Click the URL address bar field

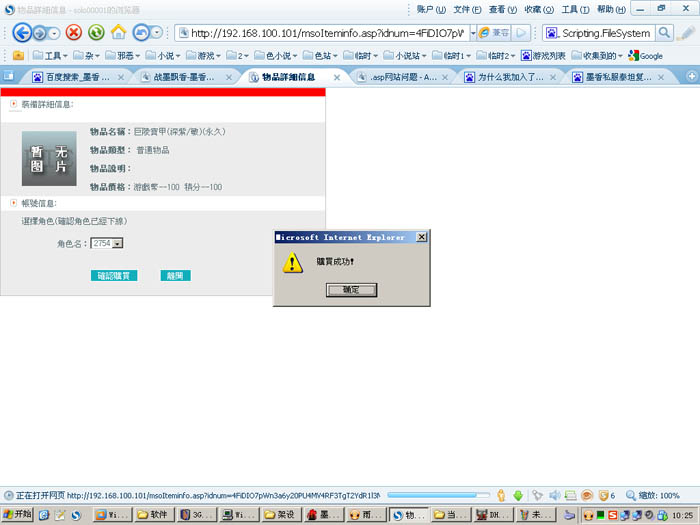[x=320, y=33]
